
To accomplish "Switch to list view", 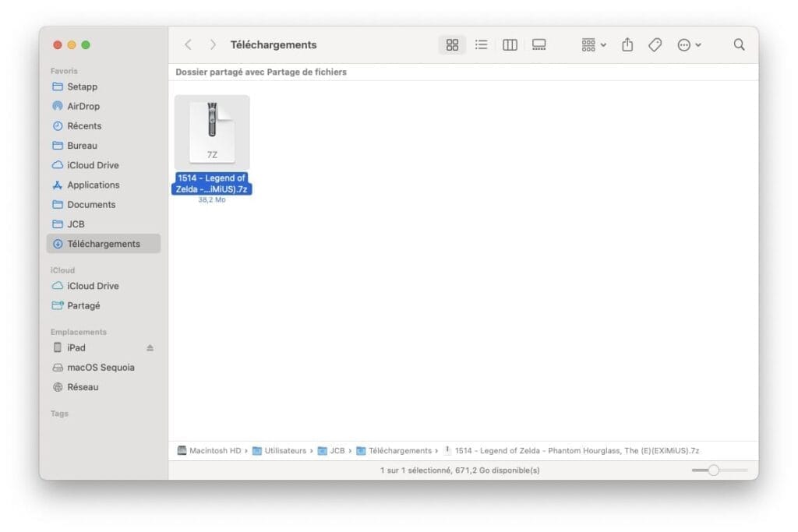I will [x=482, y=45].
